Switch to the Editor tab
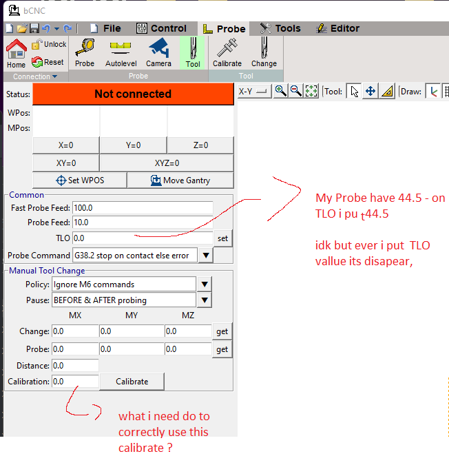Viewport: 449px width, 476px height. (x=337, y=28)
